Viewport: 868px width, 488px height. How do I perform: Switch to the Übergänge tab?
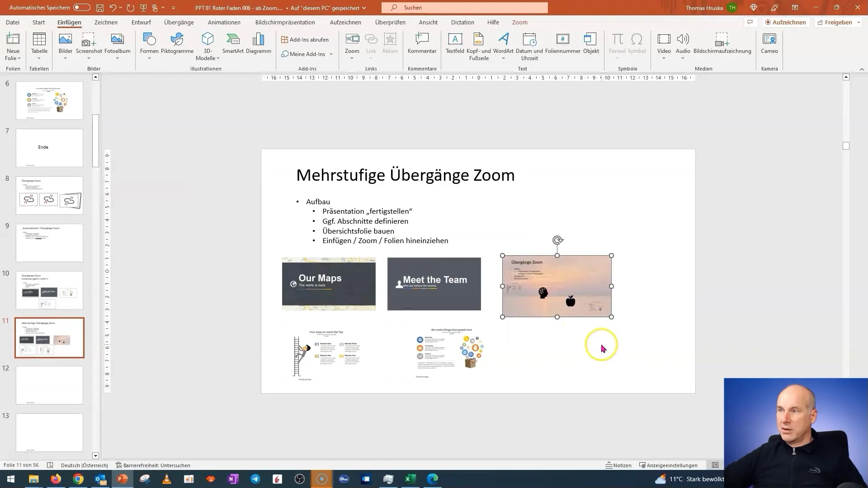[x=179, y=22]
